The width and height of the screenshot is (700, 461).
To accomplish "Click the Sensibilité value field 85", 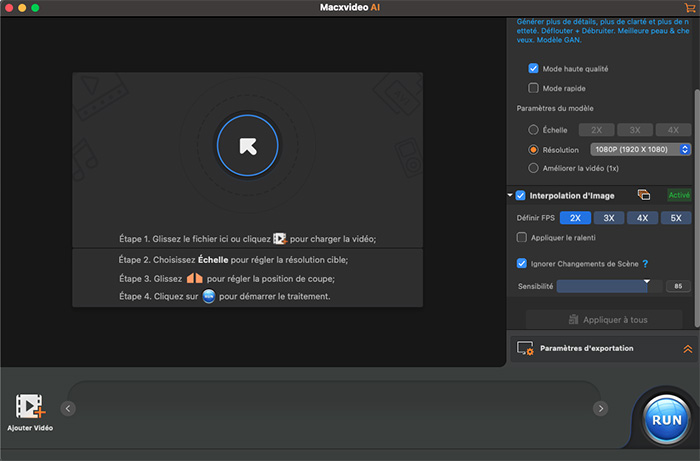I will 678,286.
